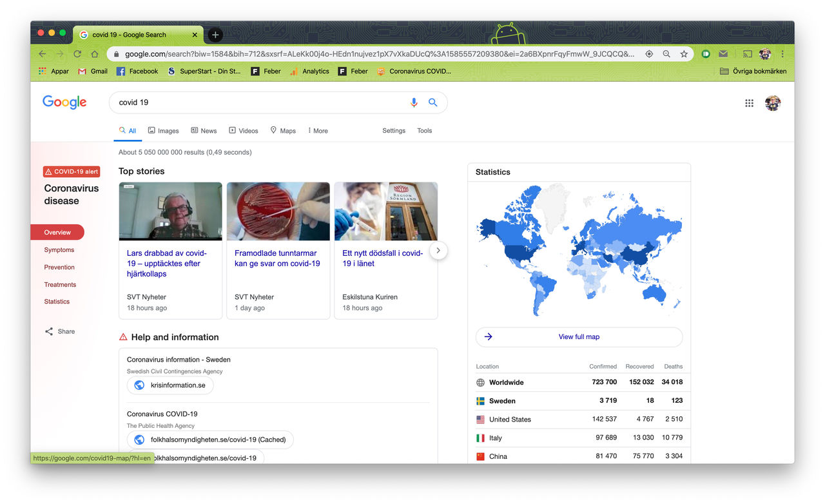
Task: Open krisinformation.se link
Action: (x=170, y=385)
